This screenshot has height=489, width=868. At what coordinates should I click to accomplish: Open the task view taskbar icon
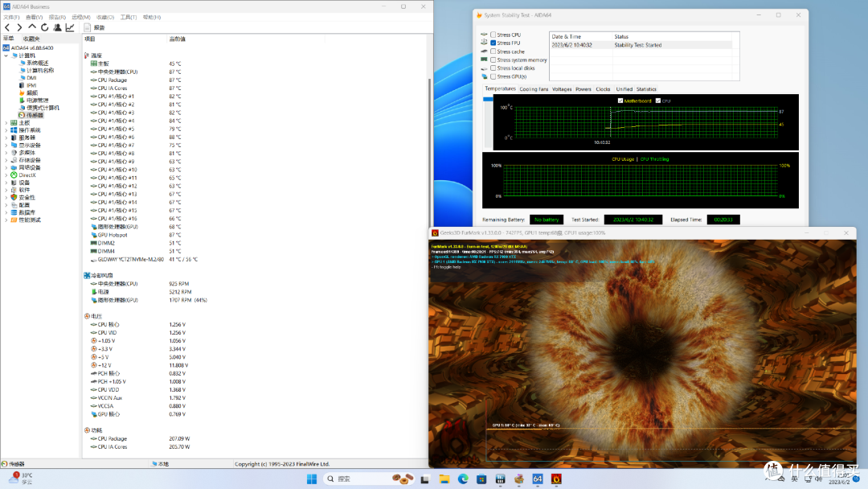click(x=425, y=479)
